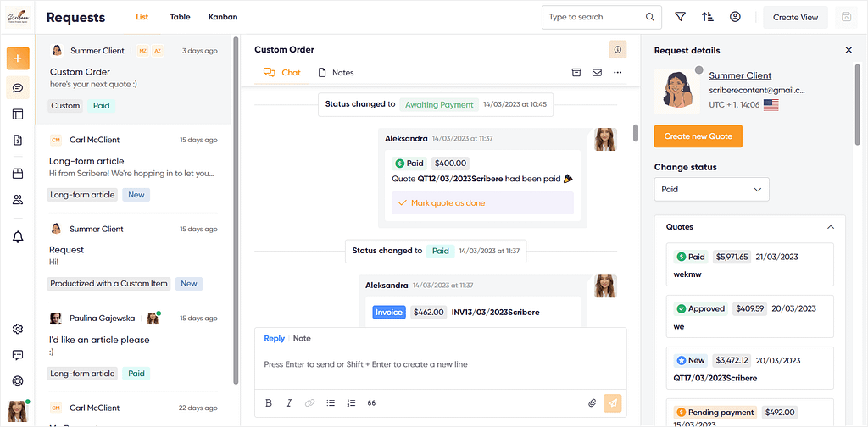The width and height of the screenshot is (868, 427).
Task: Open the Summer Client profile link
Action: coord(740,75)
